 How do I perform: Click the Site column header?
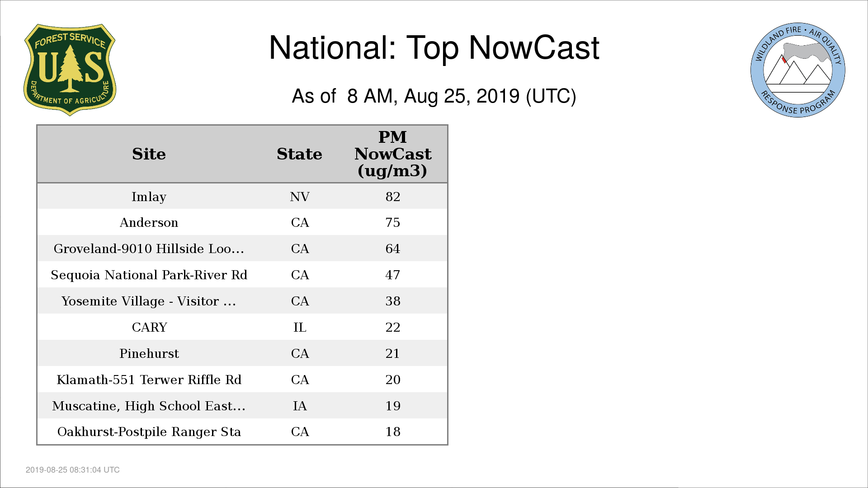pos(149,154)
